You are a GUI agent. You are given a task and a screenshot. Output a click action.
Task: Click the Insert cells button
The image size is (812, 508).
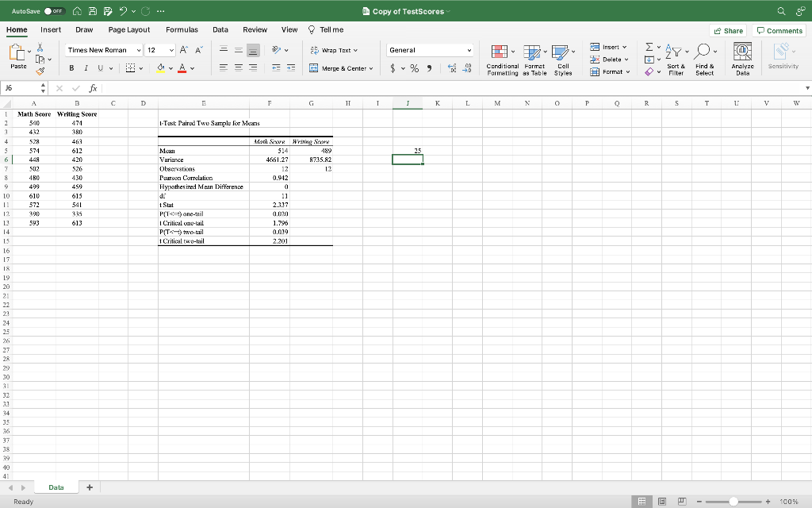point(608,47)
